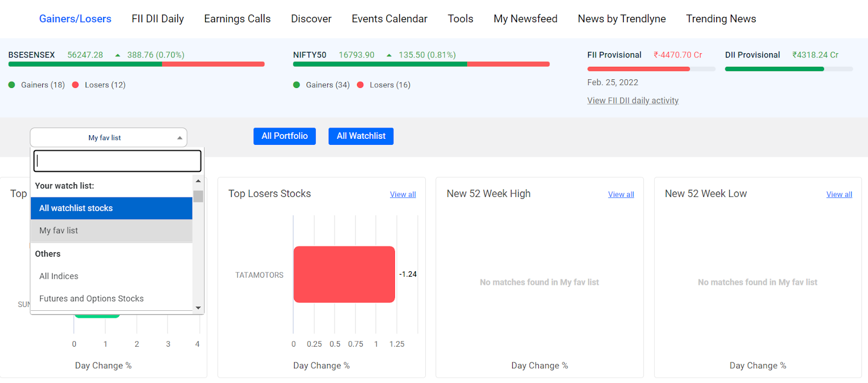Click the NIFTY50 gainers-losers bar
Viewport: 868px width, 383px height.
(x=421, y=64)
